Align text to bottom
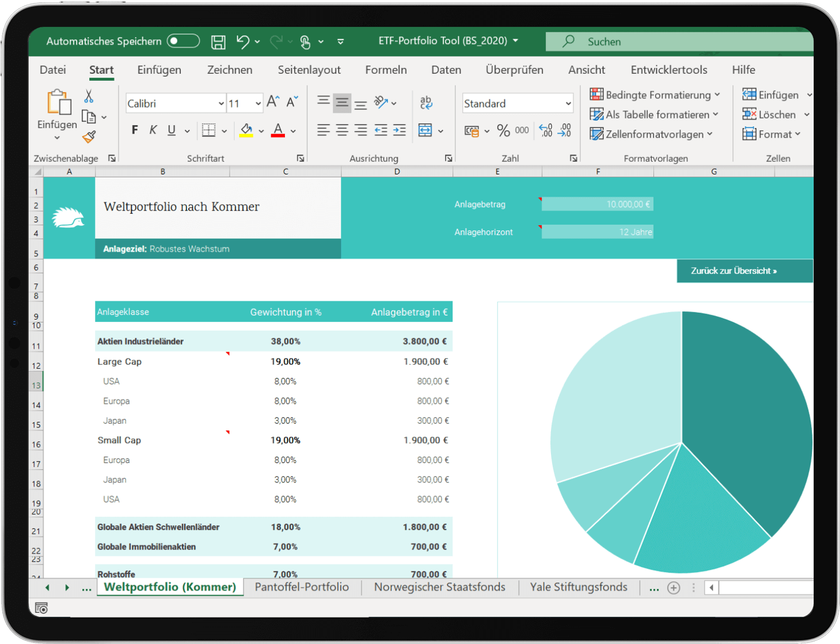This screenshot has width=840, height=644. click(x=360, y=104)
